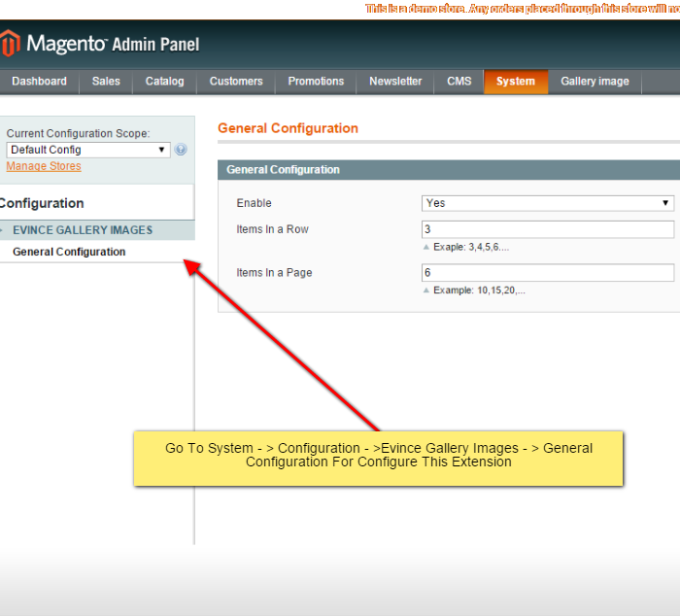Collapse the General Configuration panel header

click(449, 170)
